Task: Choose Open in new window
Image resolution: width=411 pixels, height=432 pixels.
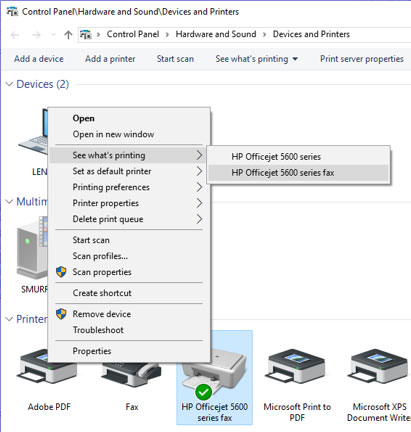Action: pyautogui.click(x=130, y=134)
